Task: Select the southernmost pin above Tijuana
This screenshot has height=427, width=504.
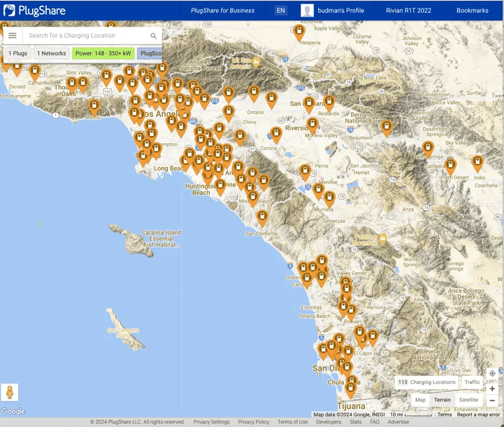Action: (350, 389)
